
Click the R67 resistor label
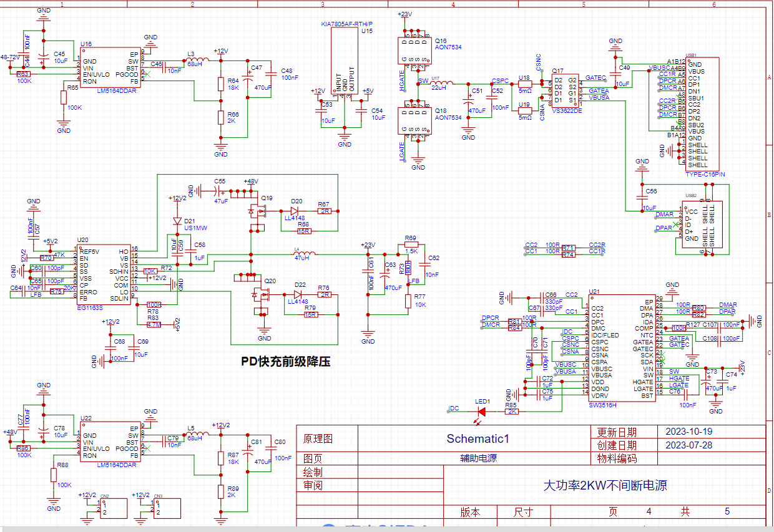tap(323, 205)
